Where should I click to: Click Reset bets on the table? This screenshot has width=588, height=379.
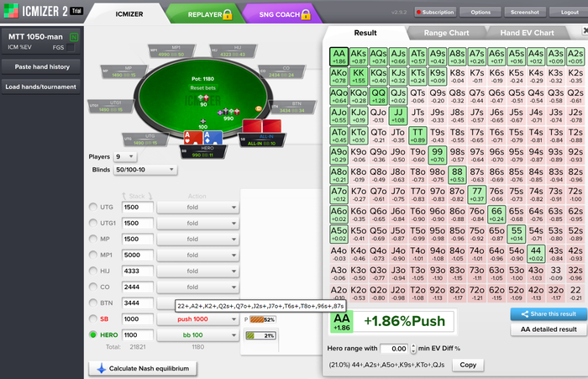coord(203,87)
